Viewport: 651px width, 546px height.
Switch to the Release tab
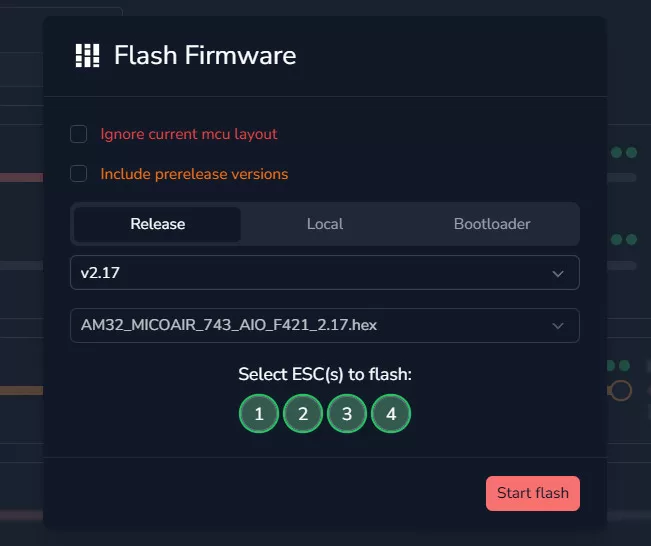[158, 224]
